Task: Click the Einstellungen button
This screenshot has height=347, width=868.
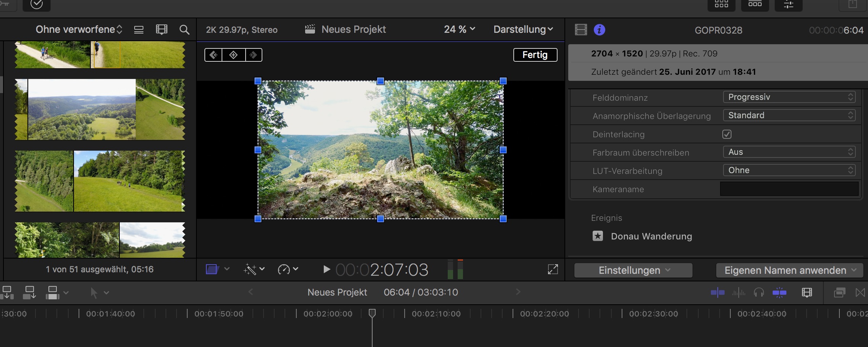Action: click(633, 270)
